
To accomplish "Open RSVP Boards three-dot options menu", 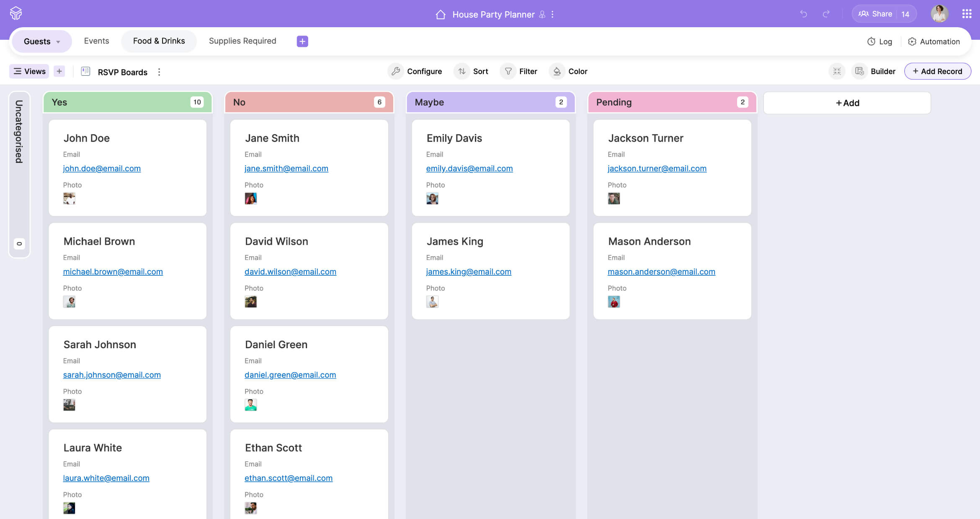I will click(x=159, y=72).
